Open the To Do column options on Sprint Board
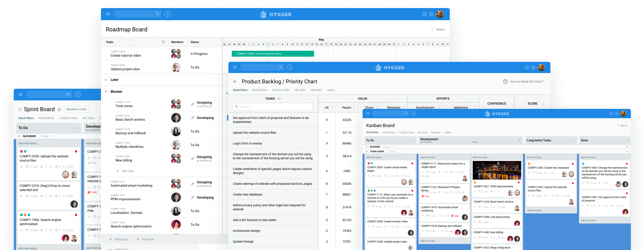The width and height of the screenshot is (644, 250). pos(77,128)
